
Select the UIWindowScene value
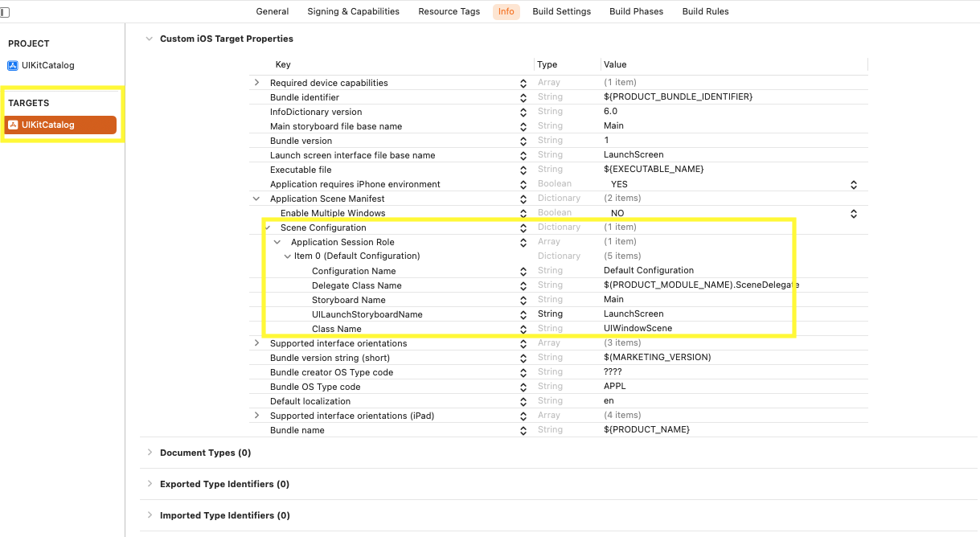(638, 329)
